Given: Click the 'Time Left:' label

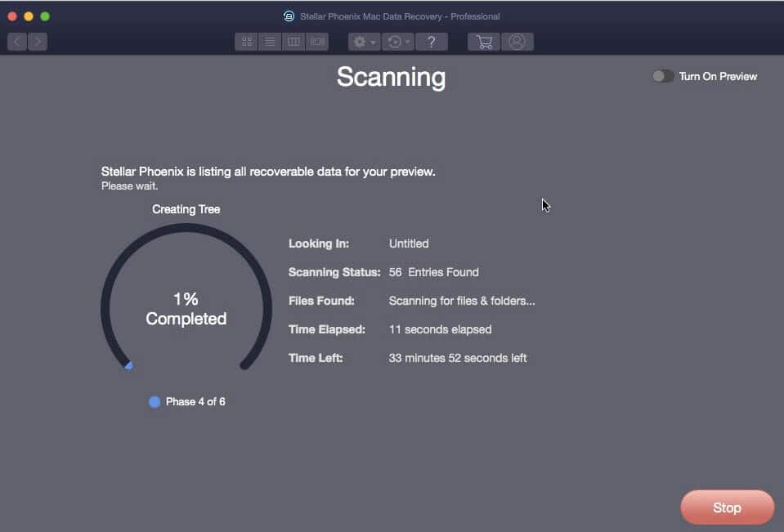Looking at the screenshot, I should [316, 358].
